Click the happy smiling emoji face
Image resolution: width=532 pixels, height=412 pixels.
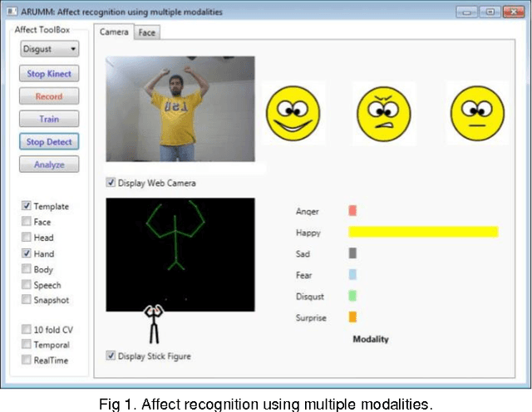coord(293,113)
